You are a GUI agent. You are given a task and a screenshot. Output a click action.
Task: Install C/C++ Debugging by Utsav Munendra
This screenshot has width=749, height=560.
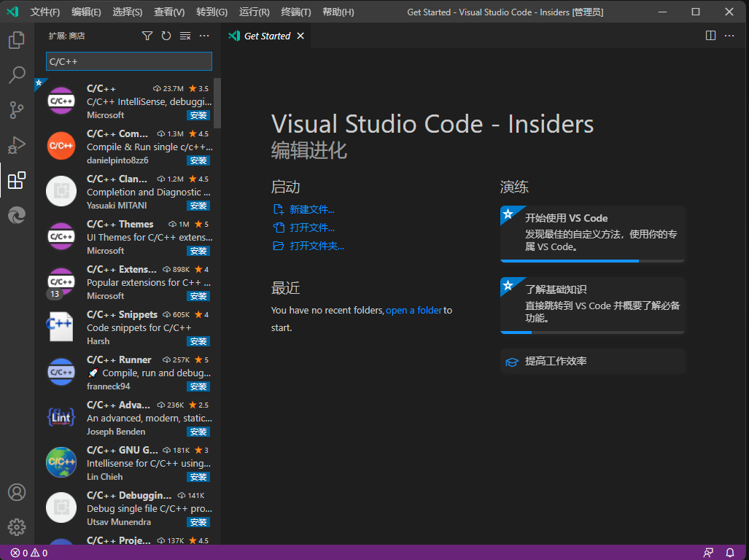(198, 522)
